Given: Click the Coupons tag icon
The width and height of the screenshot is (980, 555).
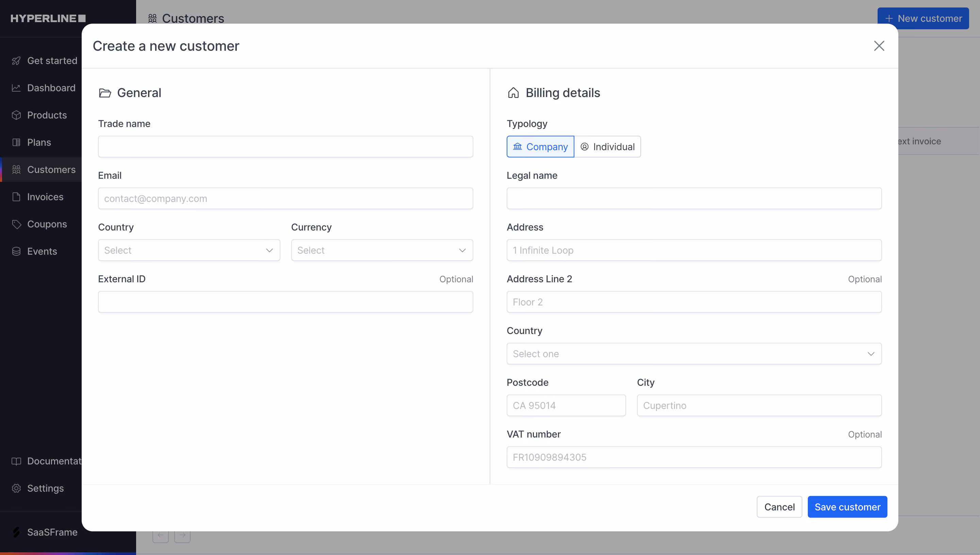Looking at the screenshot, I should [x=16, y=224].
